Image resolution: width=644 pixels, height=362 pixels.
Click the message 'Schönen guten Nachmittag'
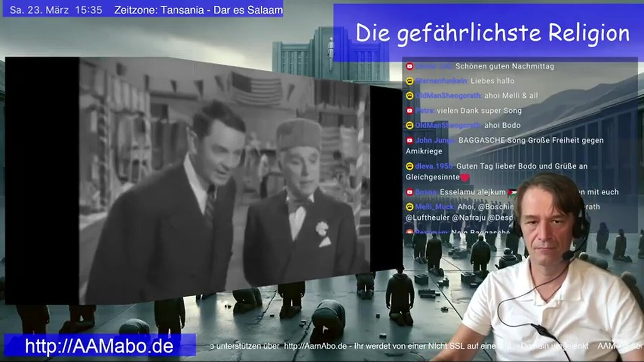pyautogui.click(x=505, y=66)
